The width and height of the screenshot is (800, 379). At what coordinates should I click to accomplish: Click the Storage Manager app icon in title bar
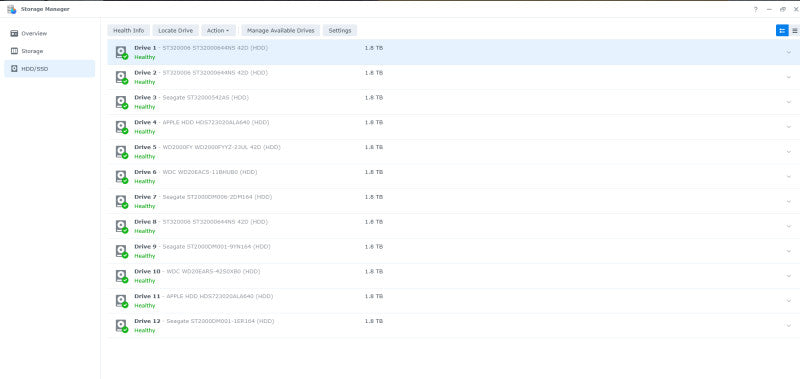point(11,9)
